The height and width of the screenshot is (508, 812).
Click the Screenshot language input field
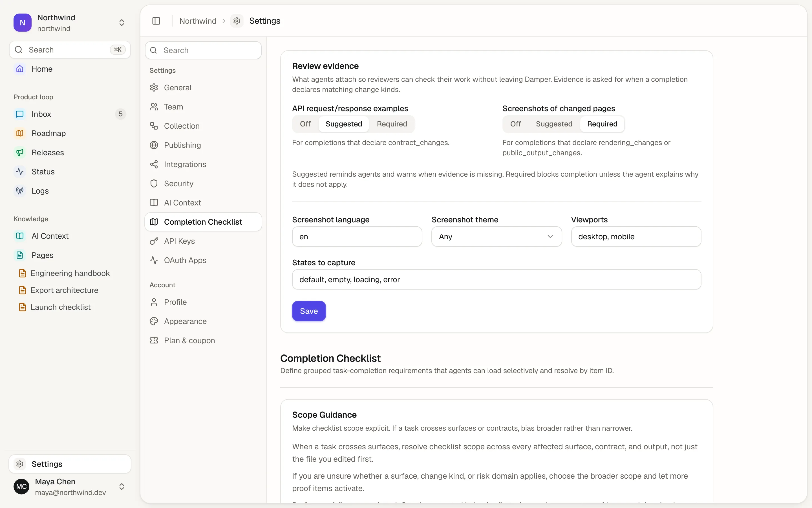click(357, 237)
